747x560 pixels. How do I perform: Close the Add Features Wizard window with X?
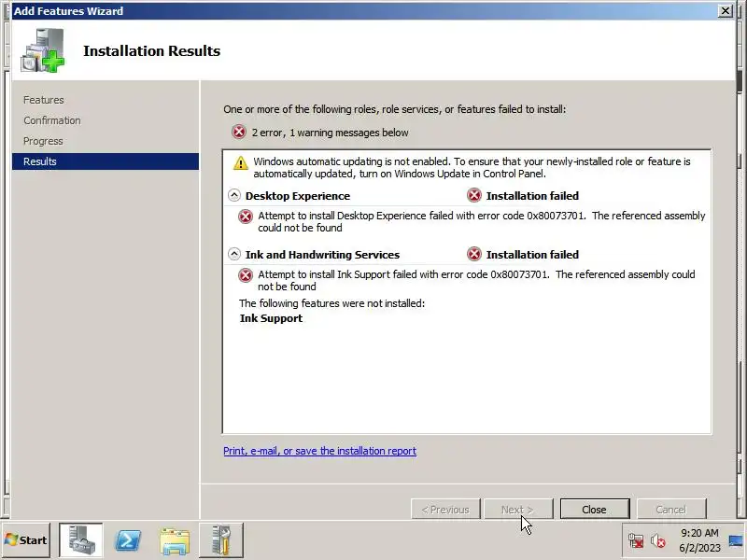(726, 10)
